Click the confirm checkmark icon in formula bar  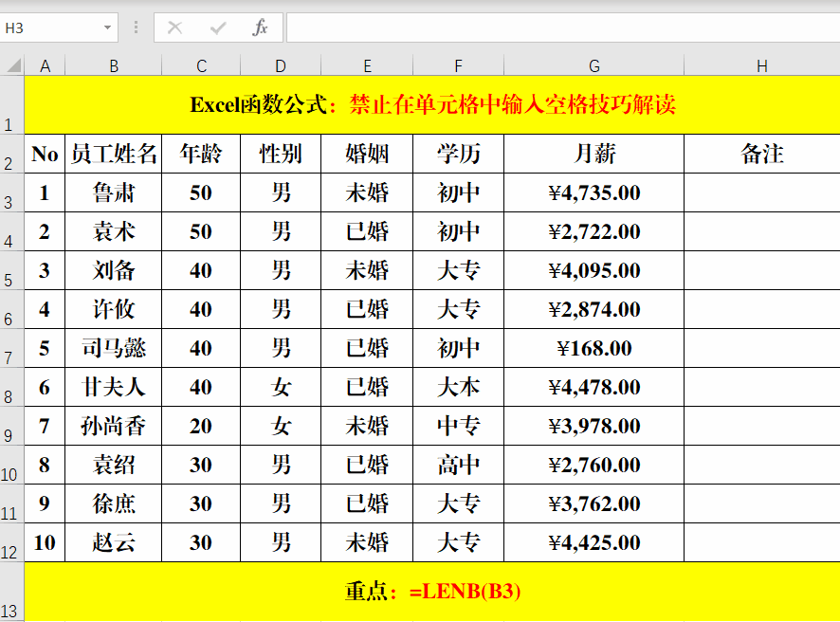218,27
